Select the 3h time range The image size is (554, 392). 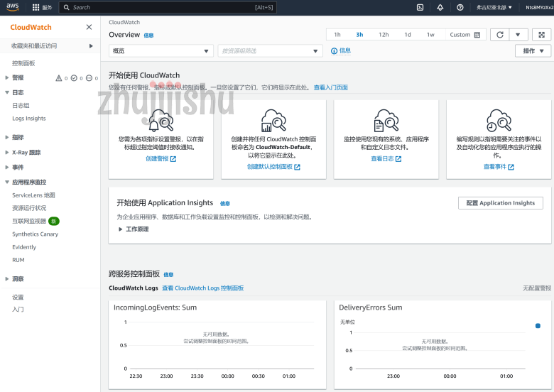[x=359, y=35]
